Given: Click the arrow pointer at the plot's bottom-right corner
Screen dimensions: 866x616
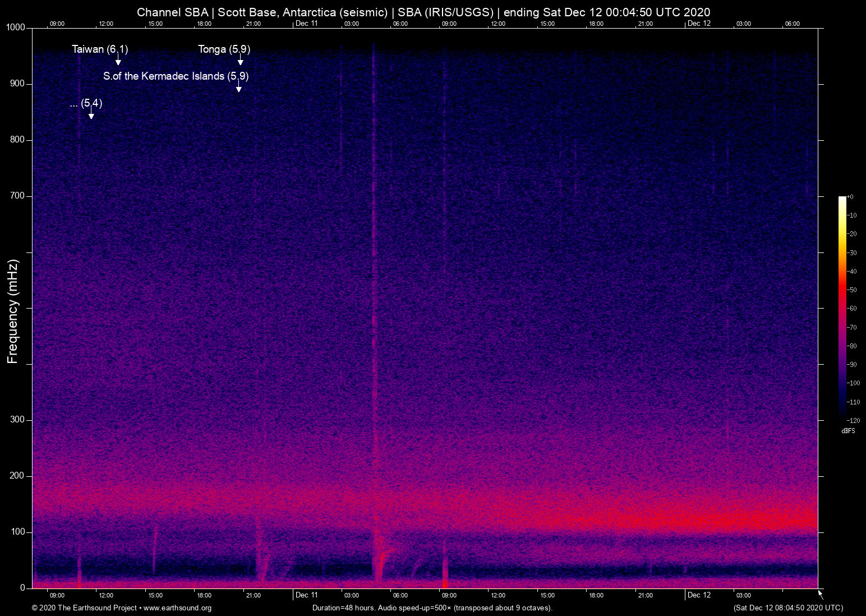Looking at the screenshot, I should [821, 594].
